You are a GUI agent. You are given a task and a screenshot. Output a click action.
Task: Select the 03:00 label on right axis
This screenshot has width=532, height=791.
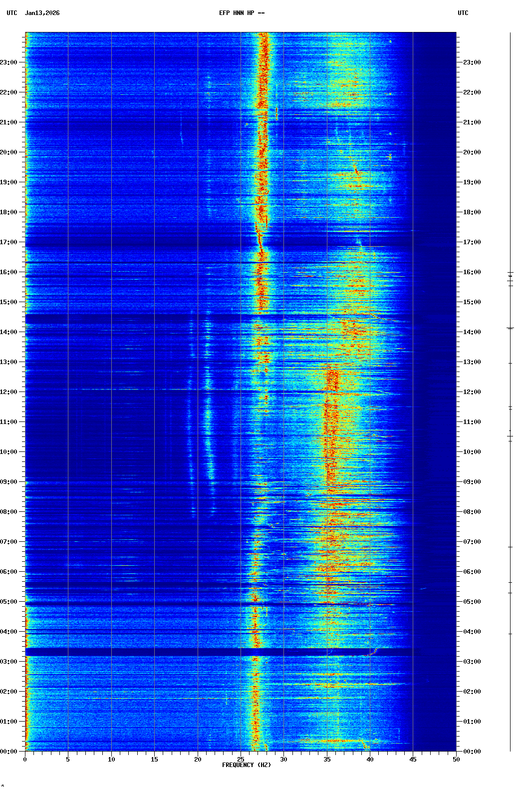pos(472,662)
